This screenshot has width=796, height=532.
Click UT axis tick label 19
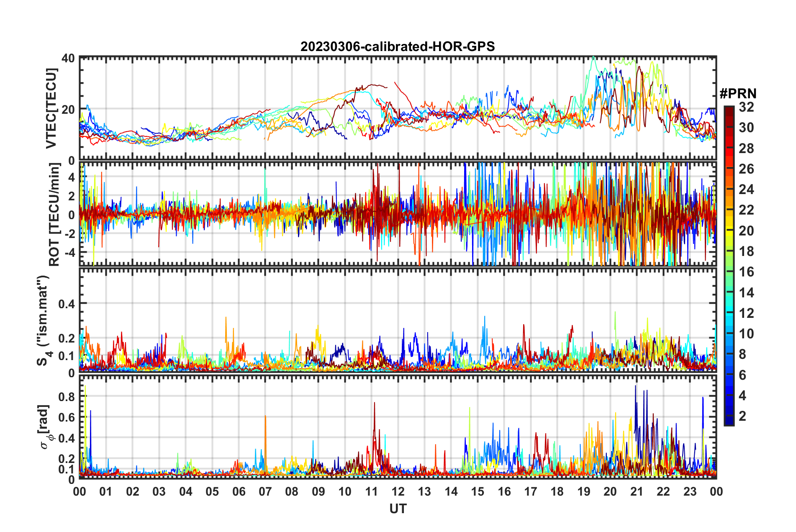(584, 491)
